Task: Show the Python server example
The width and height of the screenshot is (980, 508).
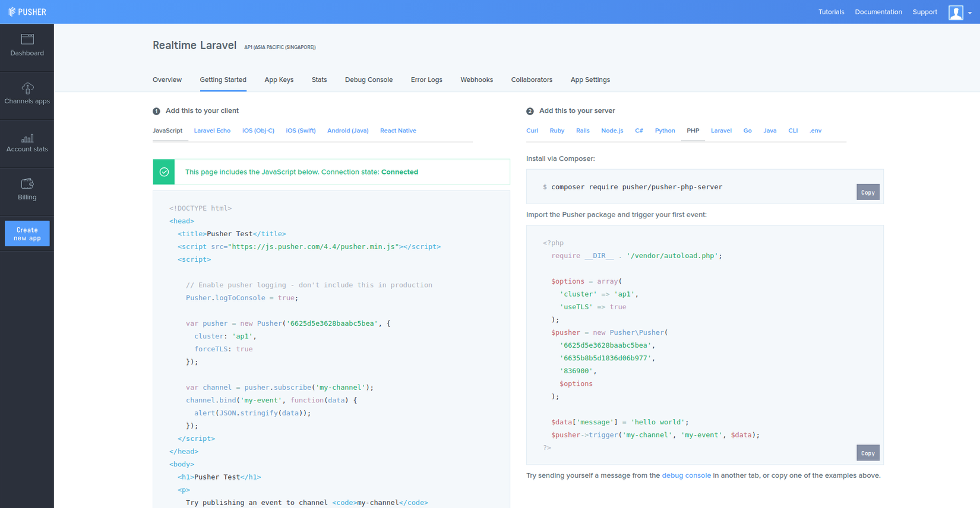Action: (x=665, y=131)
